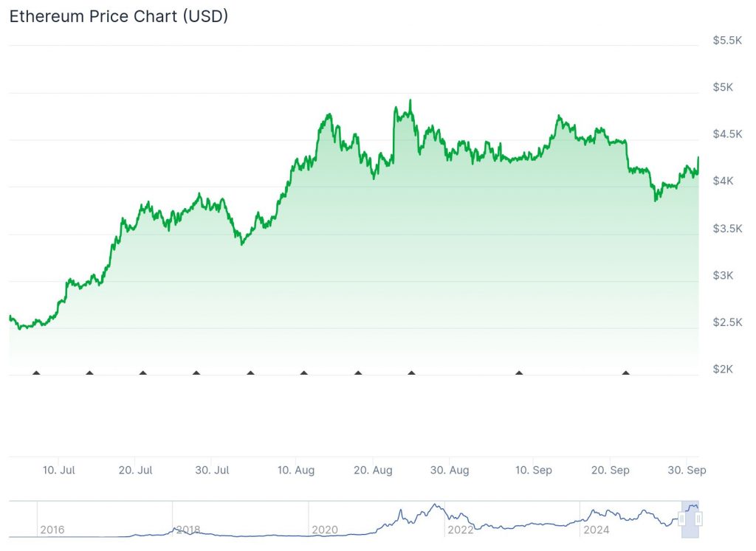Image resolution: width=756 pixels, height=551 pixels.
Task: Click the diamond marker above the 20. Jul label
Action: pos(142,373)
